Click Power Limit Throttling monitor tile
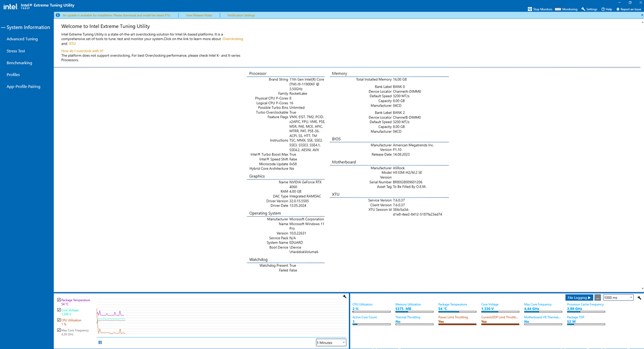Screen dimensions: 644x349 click(x=457, y=320)
